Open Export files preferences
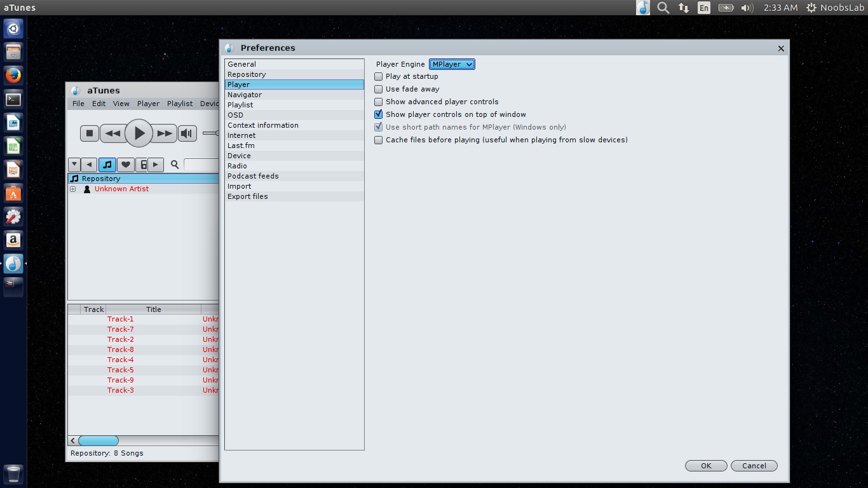868x488 pixels. pyautogui.click(x=294, y=196)
